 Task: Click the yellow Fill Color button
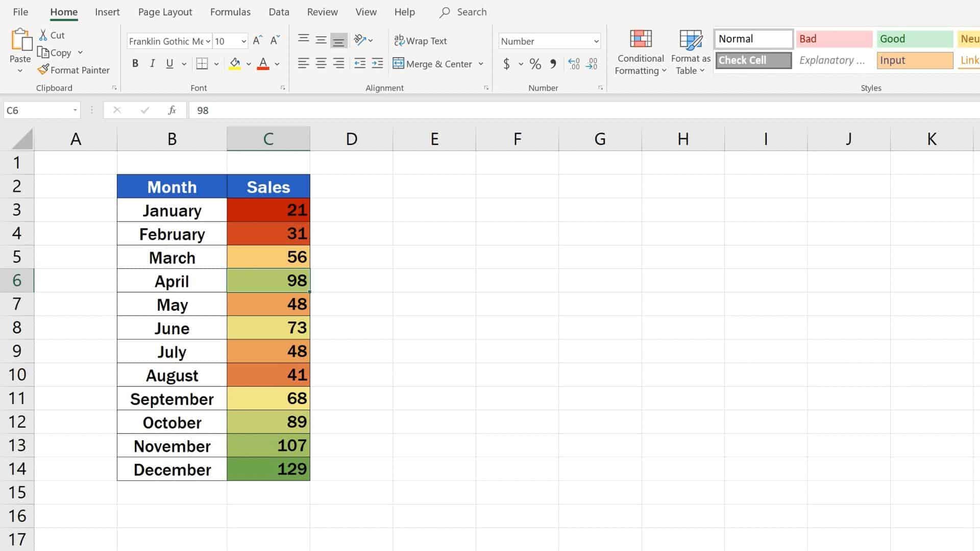235,63
